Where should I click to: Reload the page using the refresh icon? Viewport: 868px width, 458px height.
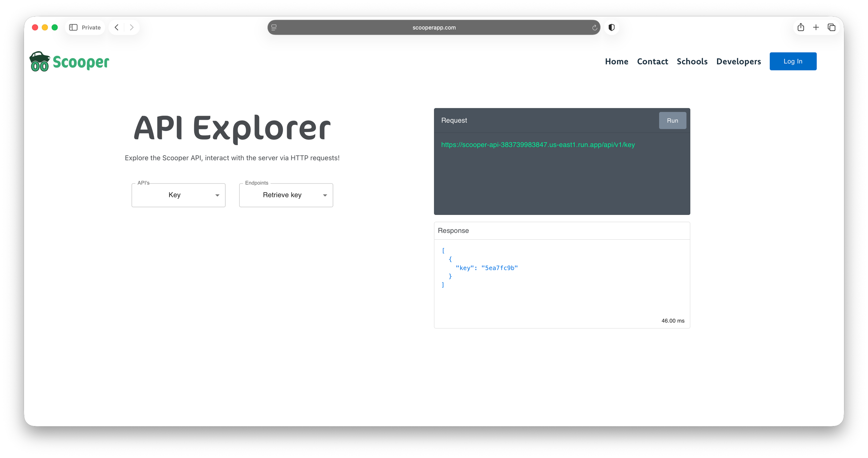point(594,27)
